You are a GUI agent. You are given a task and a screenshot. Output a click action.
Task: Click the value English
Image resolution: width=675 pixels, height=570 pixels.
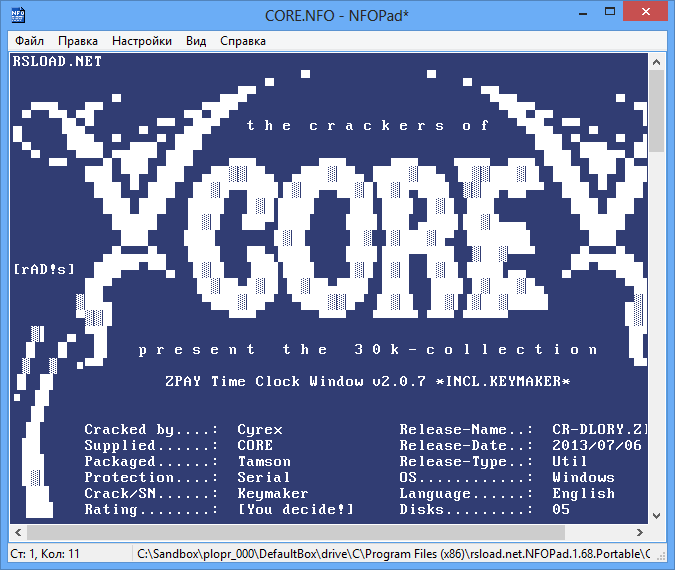click(583, 493)
